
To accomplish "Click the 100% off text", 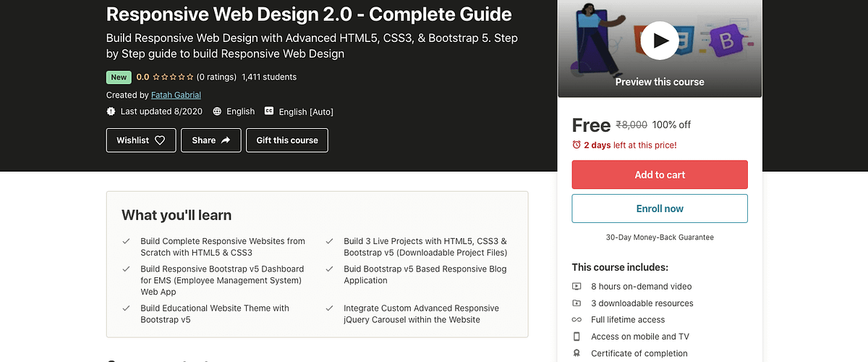I will tap(671, 125).
